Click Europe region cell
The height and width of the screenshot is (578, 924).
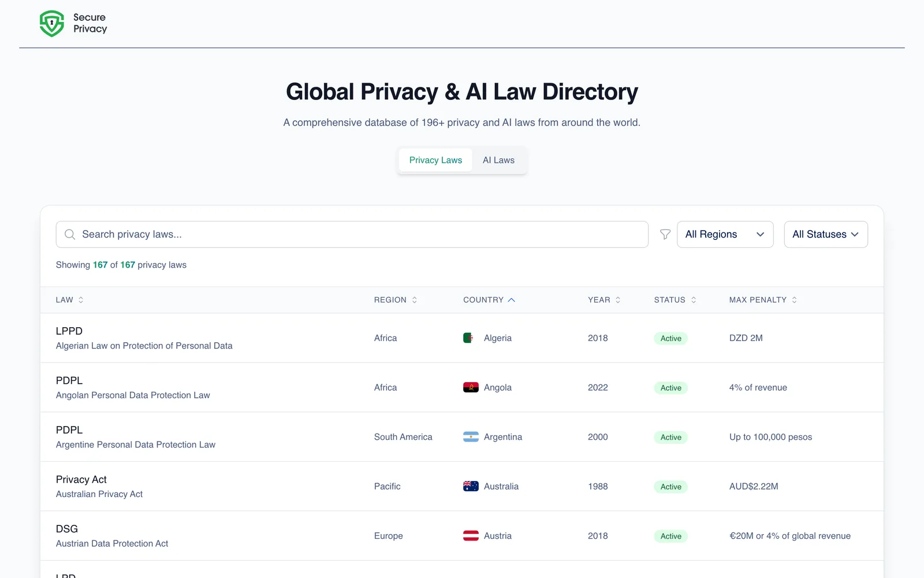tap(389, 536)
